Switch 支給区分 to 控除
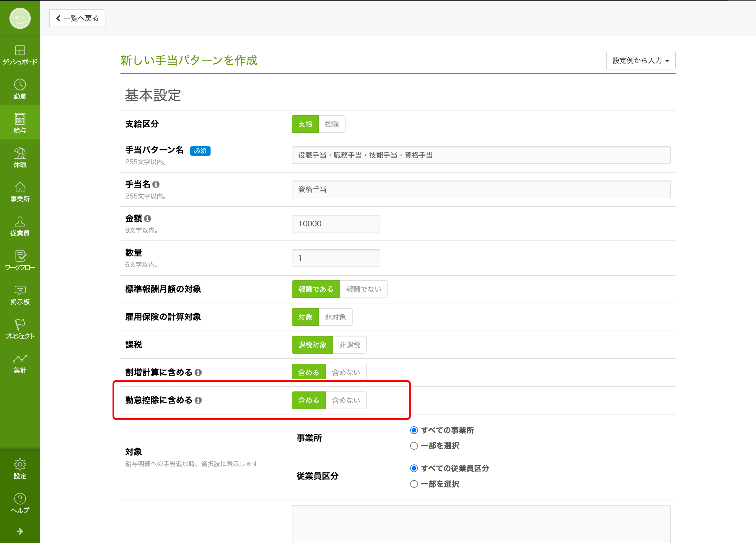Viewport: 756px width, 543px height. [x=332, y=124]
